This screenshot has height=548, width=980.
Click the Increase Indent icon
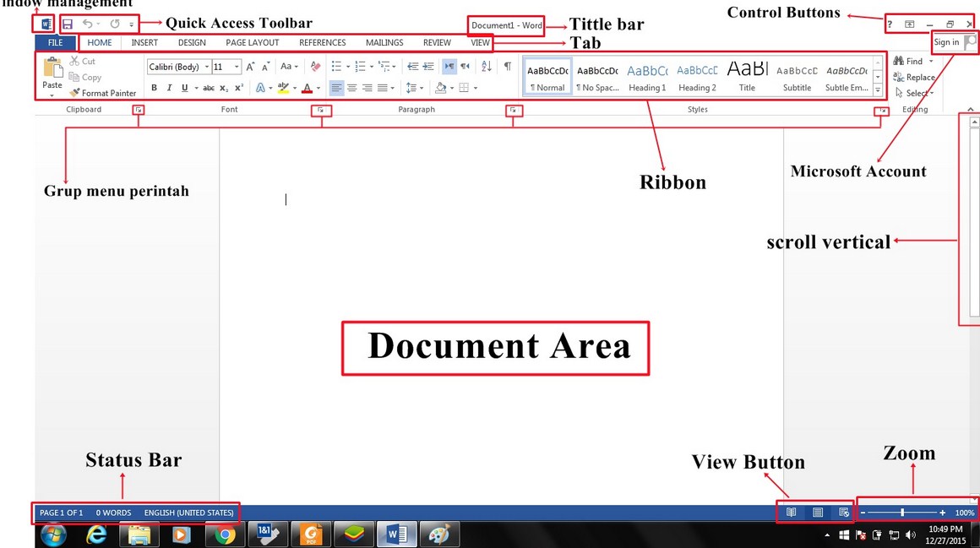click(x=428, y=66)
